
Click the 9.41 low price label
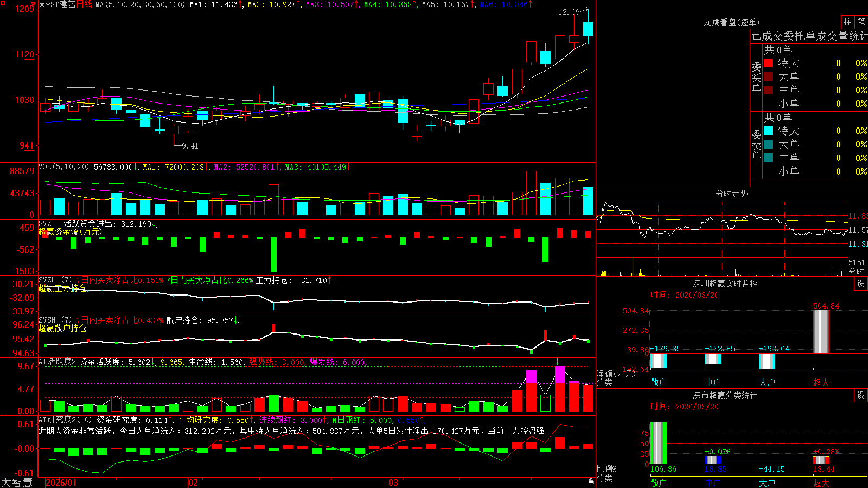point(190,146)
